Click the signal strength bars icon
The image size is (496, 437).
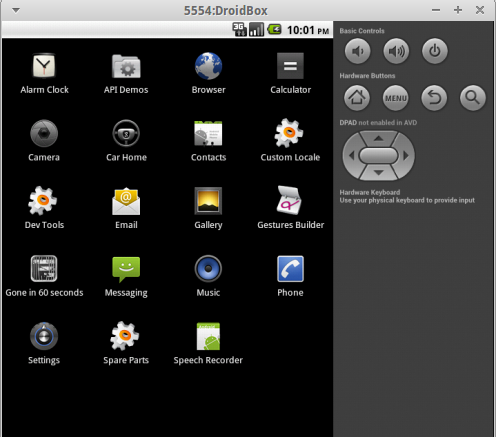(x=257, y=29)
